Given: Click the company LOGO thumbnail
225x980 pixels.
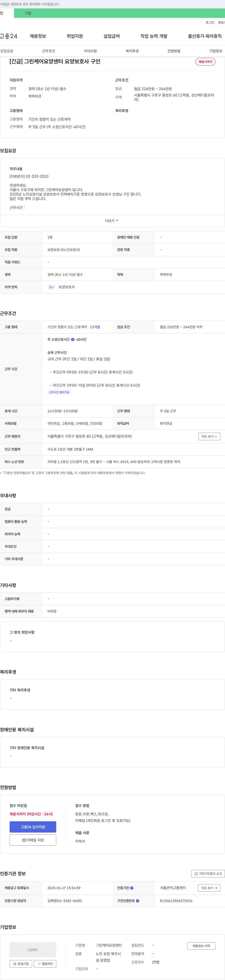Looking at the screenshot, I should click(33, 949).
